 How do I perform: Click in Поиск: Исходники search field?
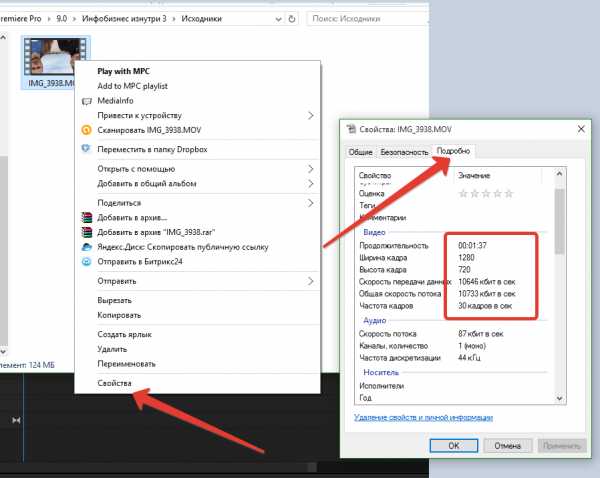pyautogui.click(x=367, y=19)
